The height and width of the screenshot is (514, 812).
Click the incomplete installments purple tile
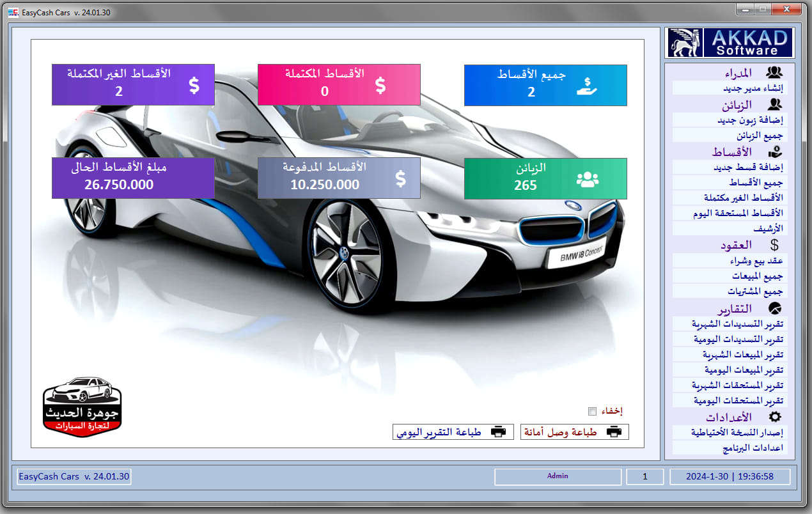pos(133,84)
